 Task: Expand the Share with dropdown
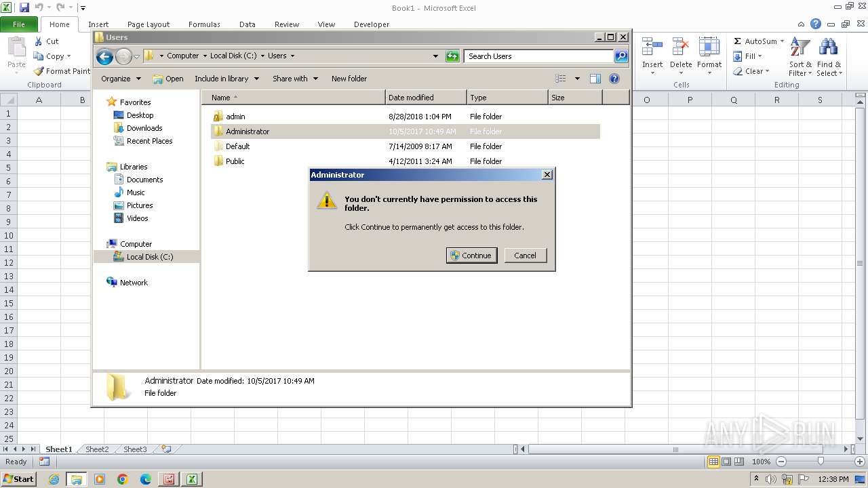click(x=295, y=79)
